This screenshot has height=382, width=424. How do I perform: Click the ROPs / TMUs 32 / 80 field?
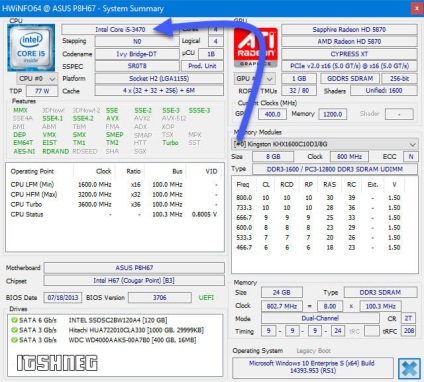(x=299, y=91)
